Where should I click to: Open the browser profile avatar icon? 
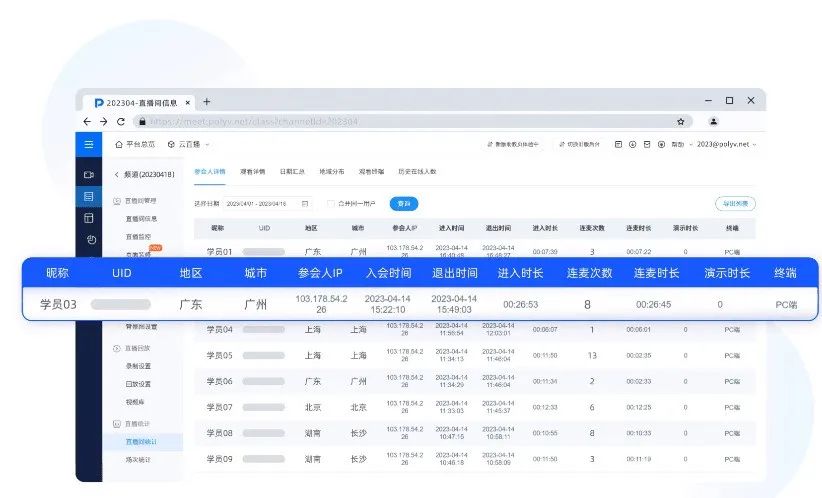pos(714,121)
